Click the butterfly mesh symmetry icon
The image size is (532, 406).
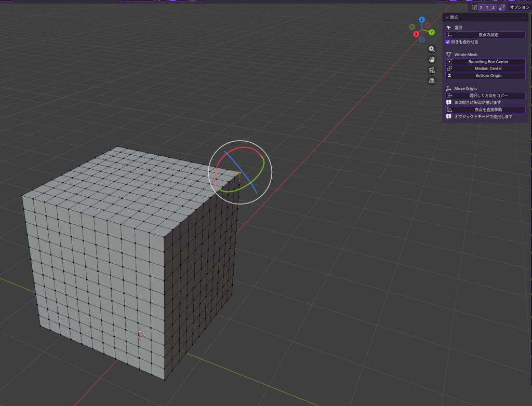coord(474,7)
